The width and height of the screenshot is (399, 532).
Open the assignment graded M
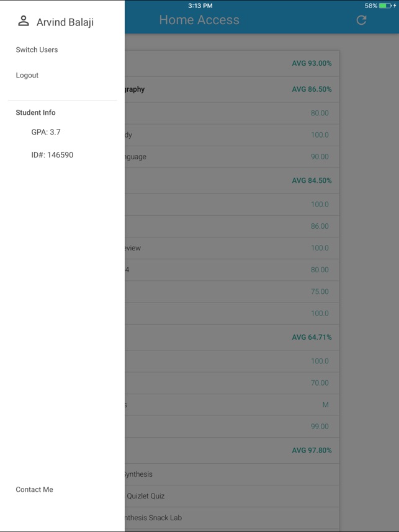pyautogui.click(x=232, y=405)
